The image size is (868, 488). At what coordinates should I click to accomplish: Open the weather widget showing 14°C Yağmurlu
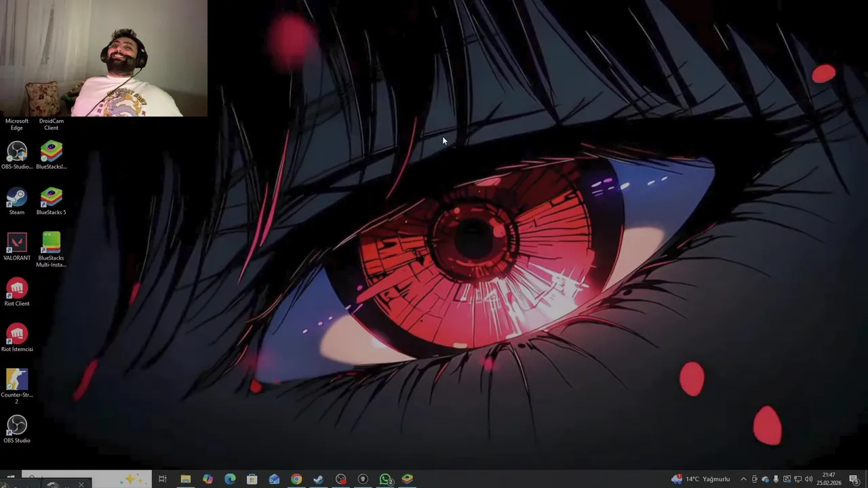[x=701, y=479]
